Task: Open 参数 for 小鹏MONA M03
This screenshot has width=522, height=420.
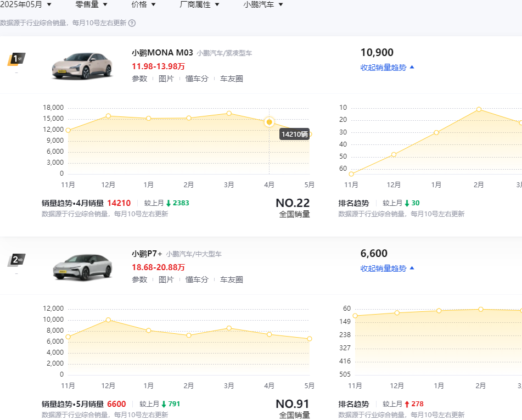Action: click(x=139, y=79)
